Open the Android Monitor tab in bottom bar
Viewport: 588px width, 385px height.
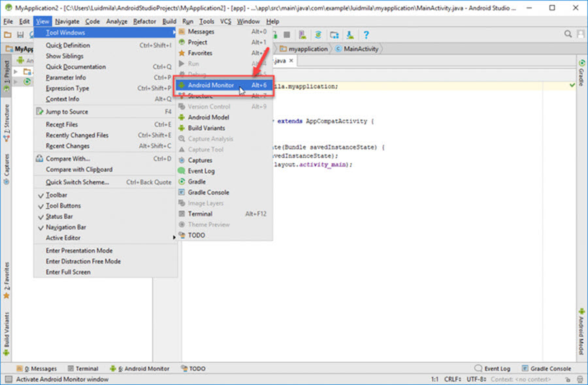(140, 369)
